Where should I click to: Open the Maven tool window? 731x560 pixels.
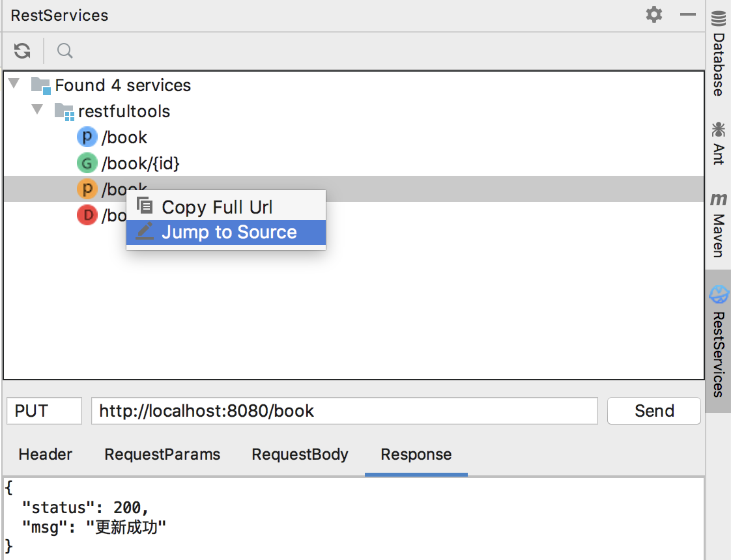718,225
